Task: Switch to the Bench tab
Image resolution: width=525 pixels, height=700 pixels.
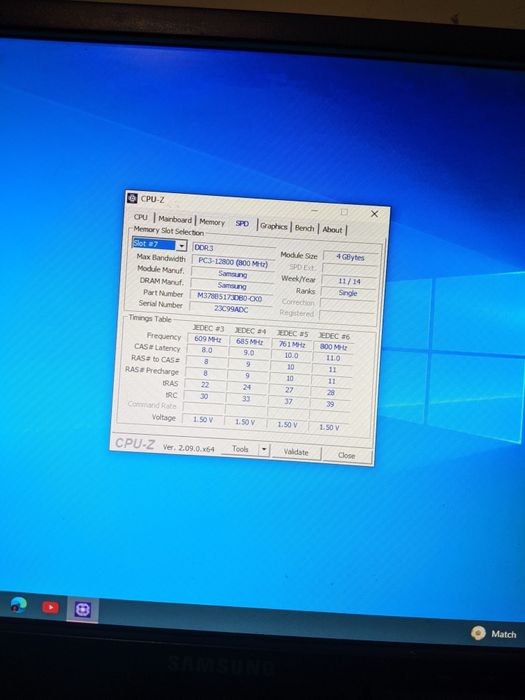Action: coord(304,228)
